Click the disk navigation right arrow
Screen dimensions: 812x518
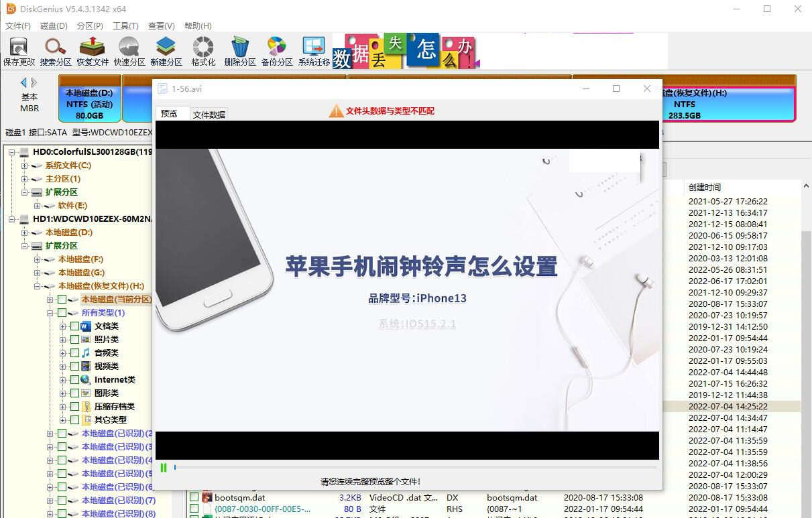(x=34, y=82)
